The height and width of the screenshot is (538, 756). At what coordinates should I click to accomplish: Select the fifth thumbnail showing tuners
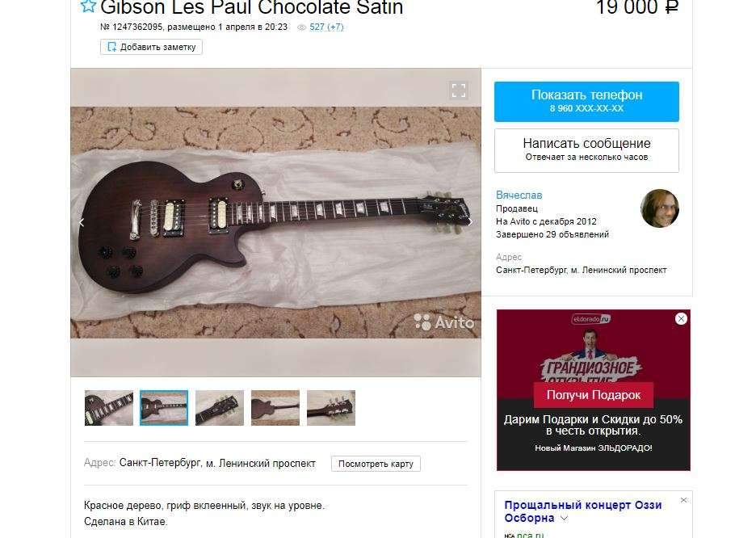tap(331, 408)
